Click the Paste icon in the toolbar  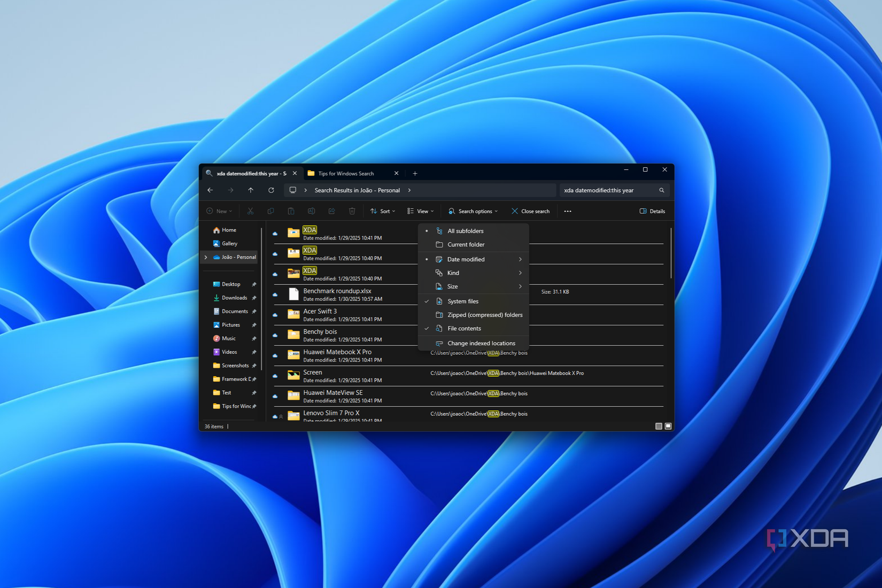291,211
